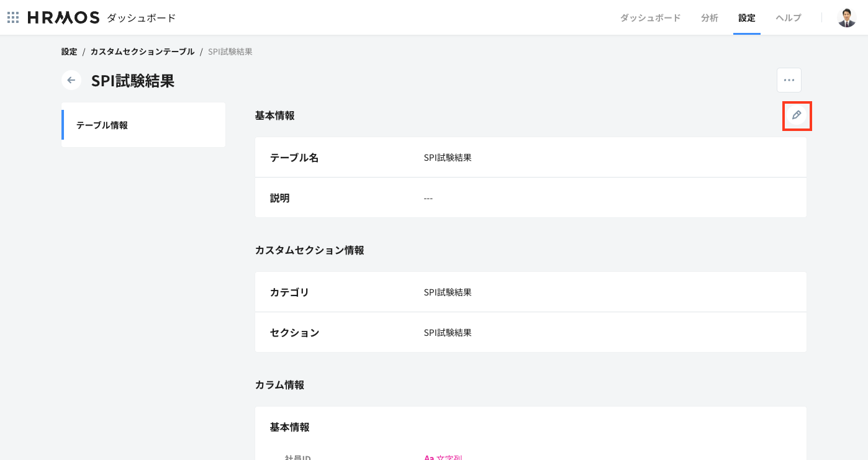The height and width of the screenshot is (460, 868).
Task: Open the ヘルプ menu
Action: point(787,18)
